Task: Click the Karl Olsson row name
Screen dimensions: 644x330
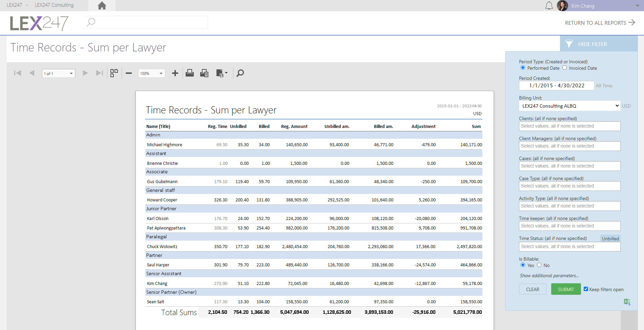Action: click(x=158, y=218)
